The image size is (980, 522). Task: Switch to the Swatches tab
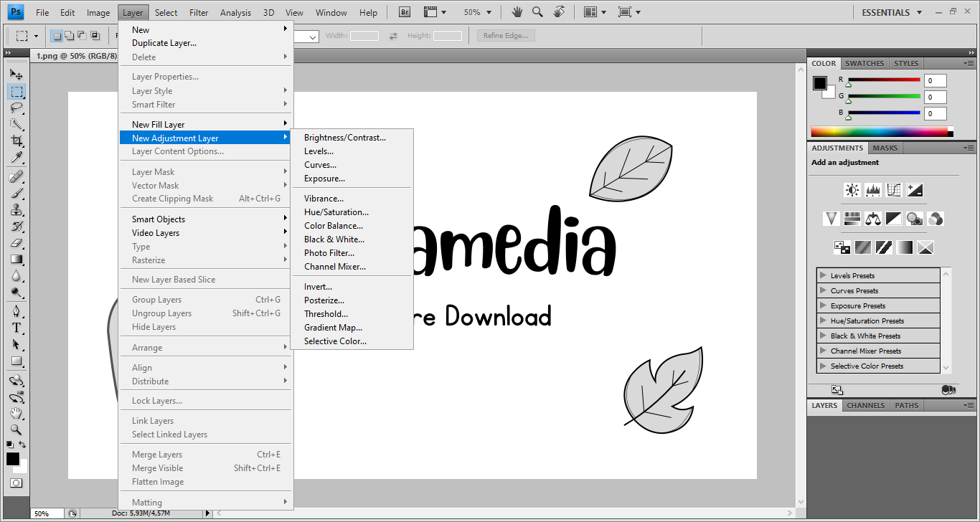click(864, 63)
